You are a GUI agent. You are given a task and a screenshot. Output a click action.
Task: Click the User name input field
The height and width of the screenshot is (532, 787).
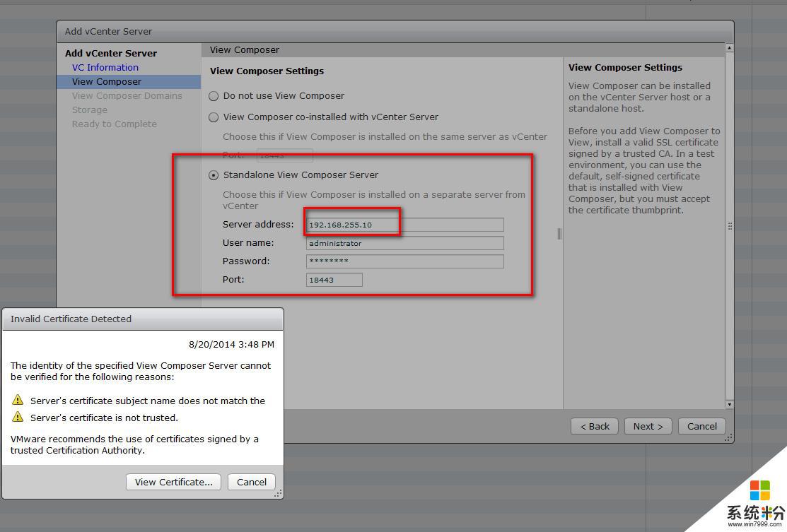tap(404, 243)
